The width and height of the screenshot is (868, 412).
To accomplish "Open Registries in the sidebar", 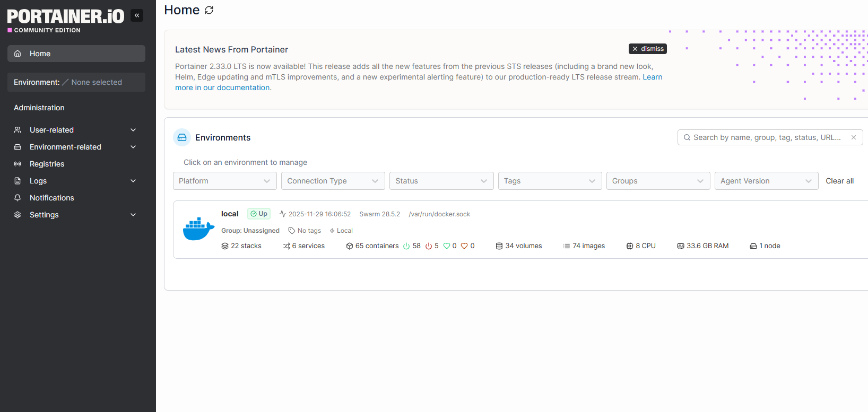I will coord(47,164).
